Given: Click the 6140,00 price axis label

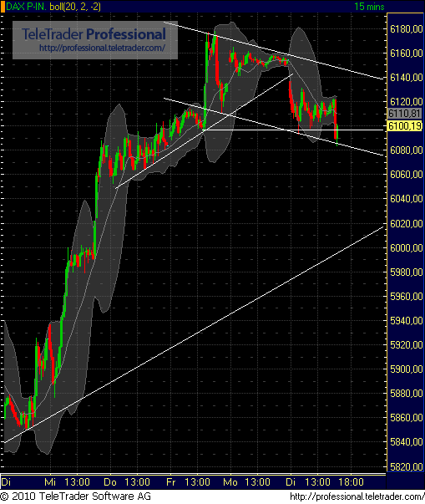Looking at the screenshot, I should 406,78.
